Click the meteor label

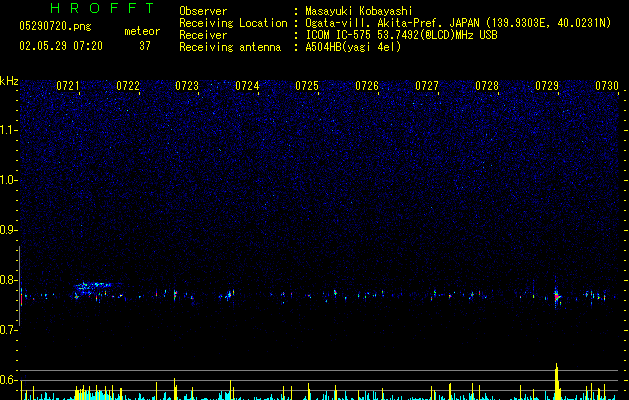(142, 31)
